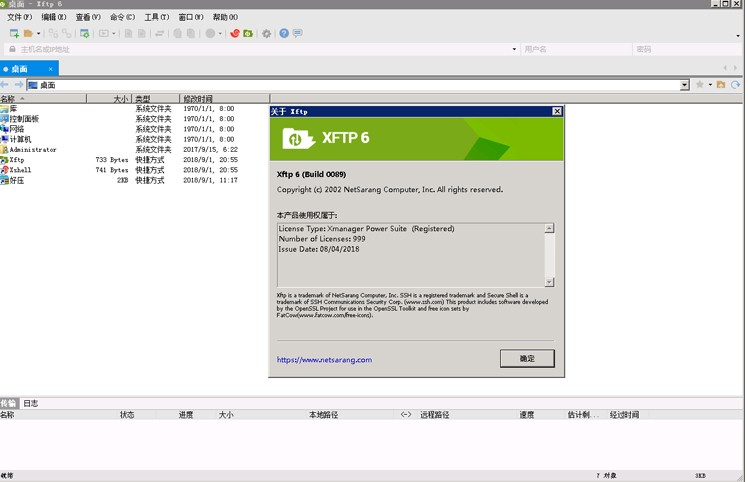The image size is (748, 482).
Task: Launch Xshell via red toolbar icon
Action: [x=235, y=33]
